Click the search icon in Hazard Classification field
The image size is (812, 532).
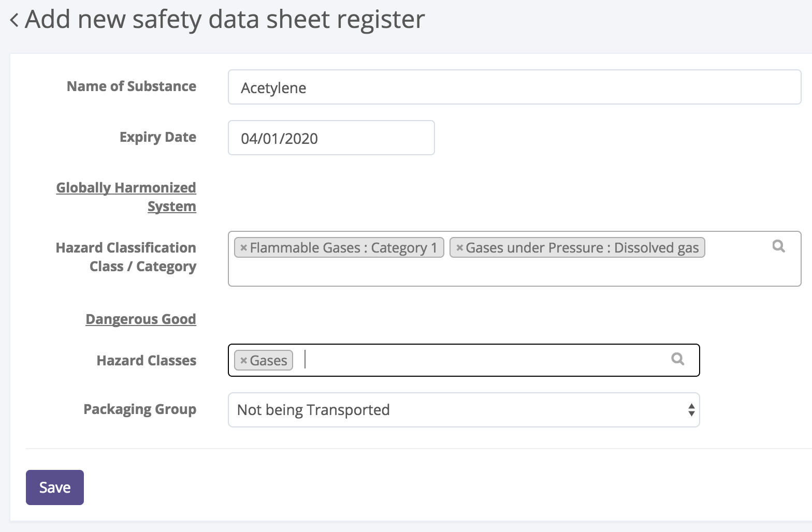(x=778, y=246)
